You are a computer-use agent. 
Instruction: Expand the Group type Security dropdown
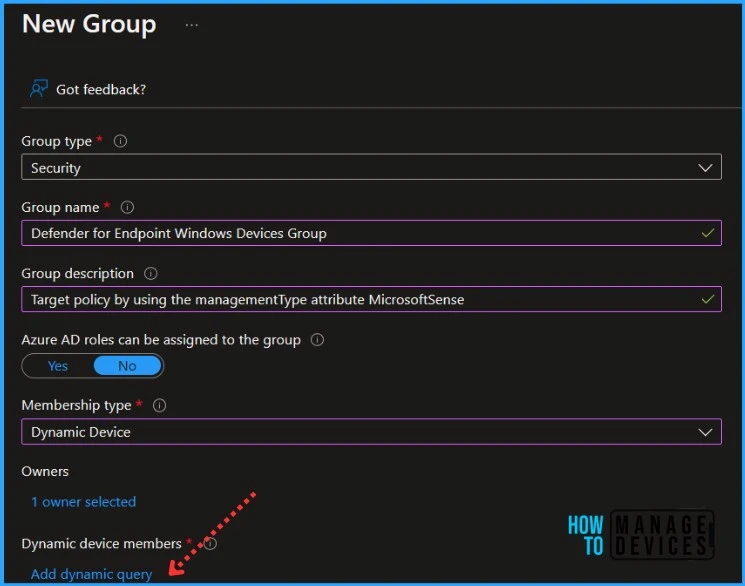(x=371, y=167)
